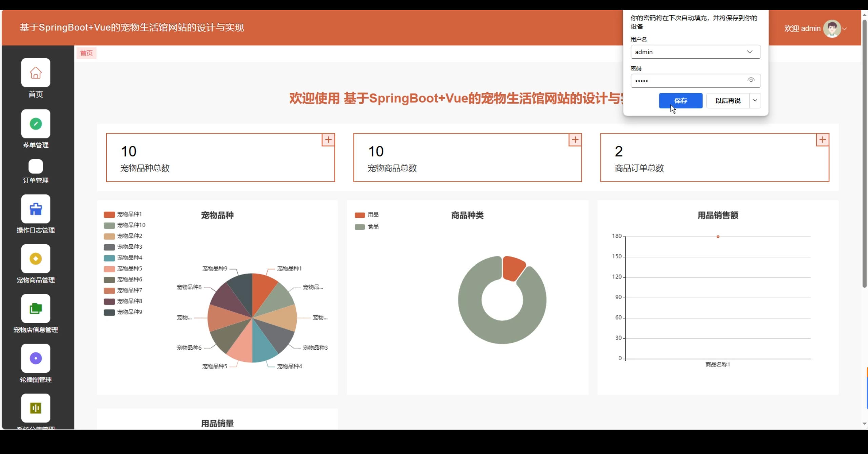Screen dimensions: 868x454
Task: Click admin user avatar picture
Action: click(832, 29)
